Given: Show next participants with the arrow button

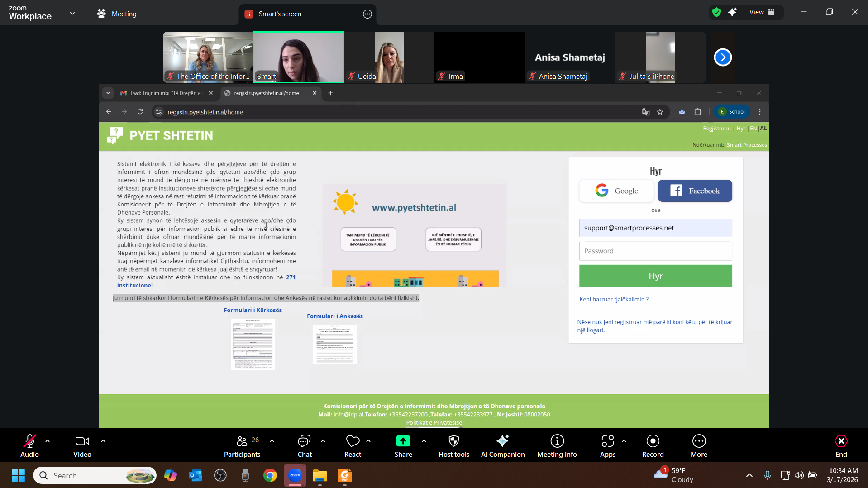Looking at the screenshot, I should (723, 57).
